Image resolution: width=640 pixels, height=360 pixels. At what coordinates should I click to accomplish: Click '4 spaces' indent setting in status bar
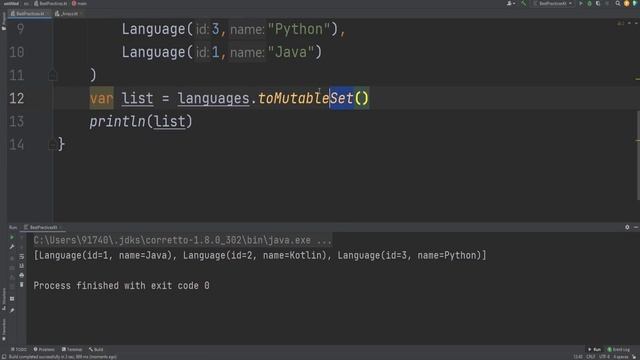coord(620,357)
